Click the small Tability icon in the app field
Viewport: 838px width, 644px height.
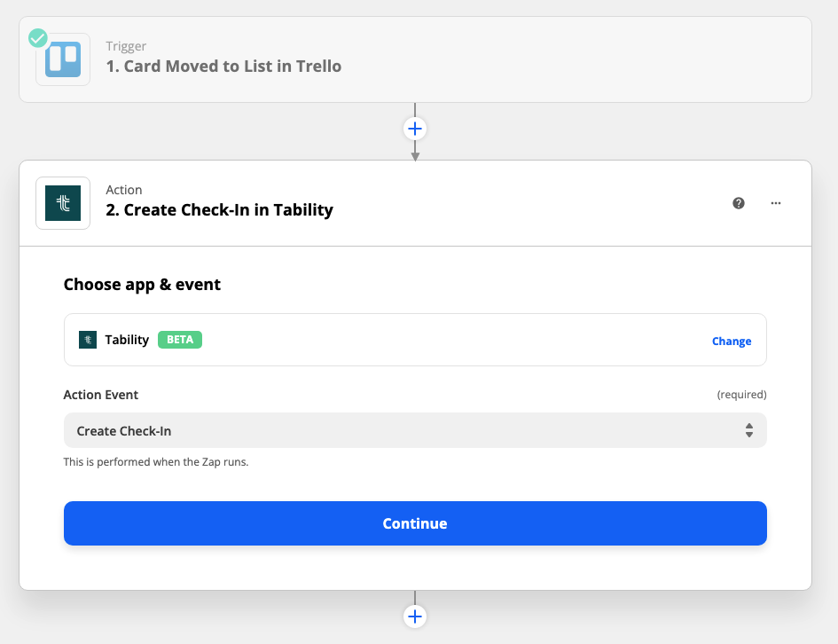(x=88, y=340)
